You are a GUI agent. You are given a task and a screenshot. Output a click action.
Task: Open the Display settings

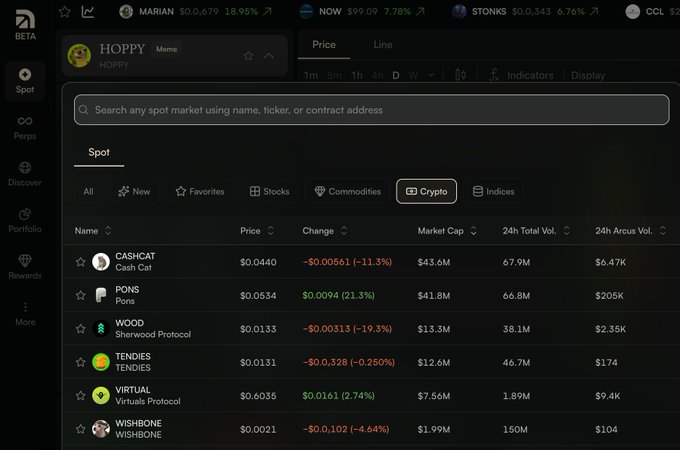[x=588, y=75]
